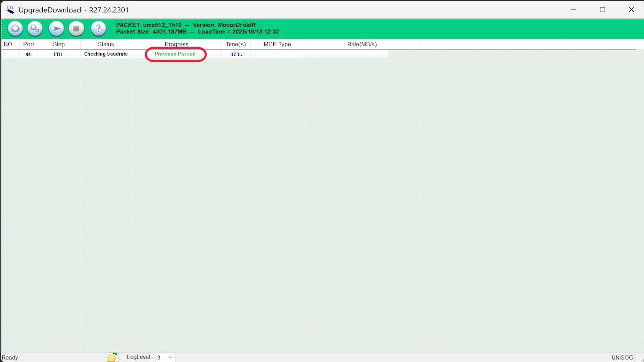
Task: Click the Rate(MB/s) column header
Action: [x=362, y=44]
